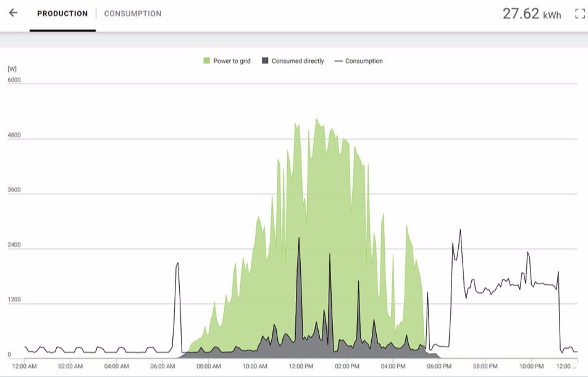
Task: Toggle the Consumed directly legend series
Action: click(293, 61)
